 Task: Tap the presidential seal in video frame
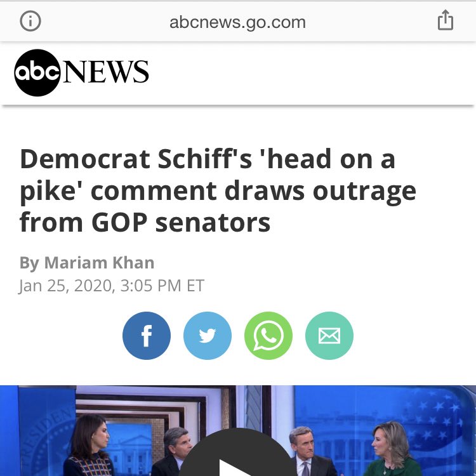[46, 440]
